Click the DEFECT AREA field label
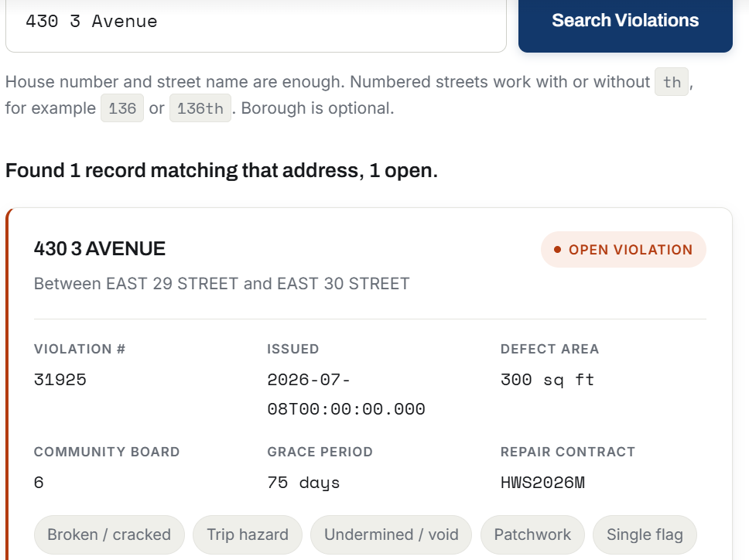Screen dimensions: 749x560 tap(550, 349)
